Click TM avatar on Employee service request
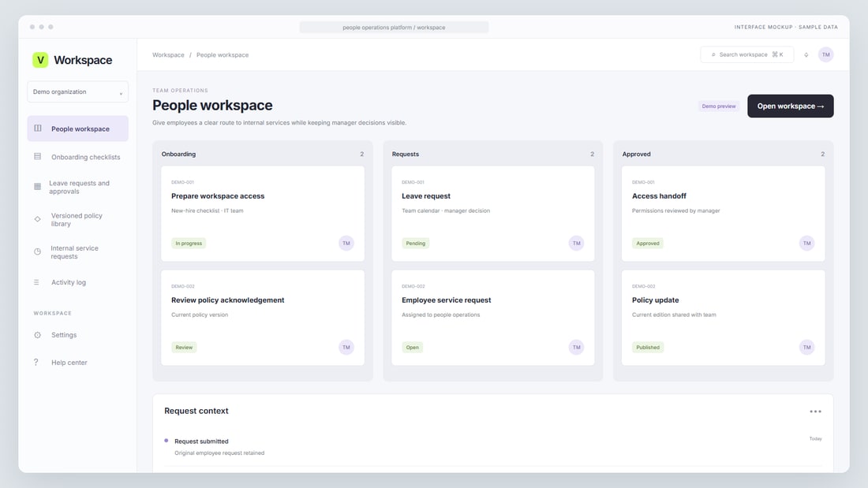This screenshot has height=488, width=868. 576,347
